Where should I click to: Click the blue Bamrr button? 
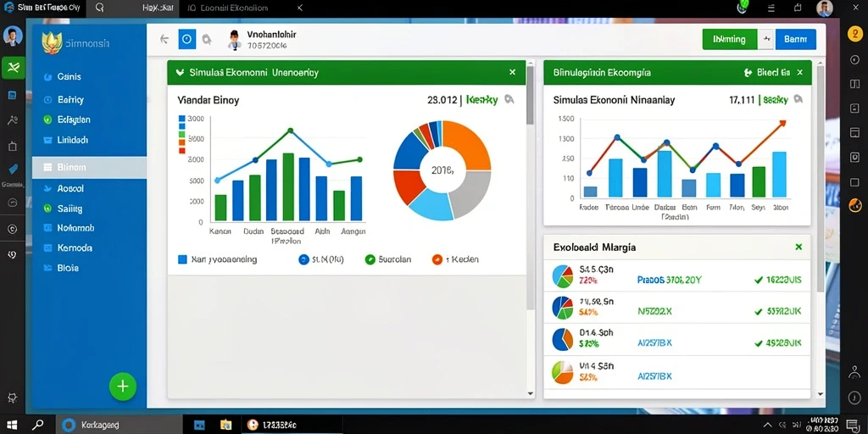795,39
